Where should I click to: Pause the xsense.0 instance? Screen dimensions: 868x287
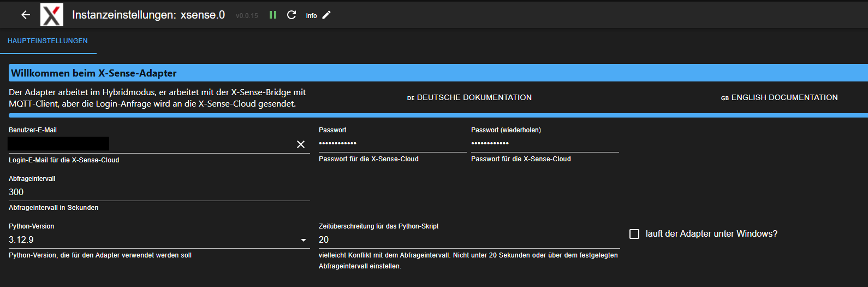click(273, 15)
